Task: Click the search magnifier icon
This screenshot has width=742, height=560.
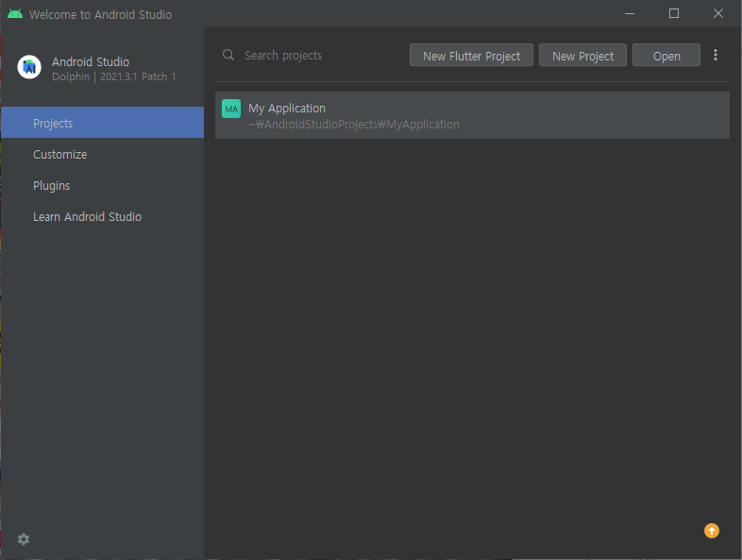Action: [x=228, y=55]
